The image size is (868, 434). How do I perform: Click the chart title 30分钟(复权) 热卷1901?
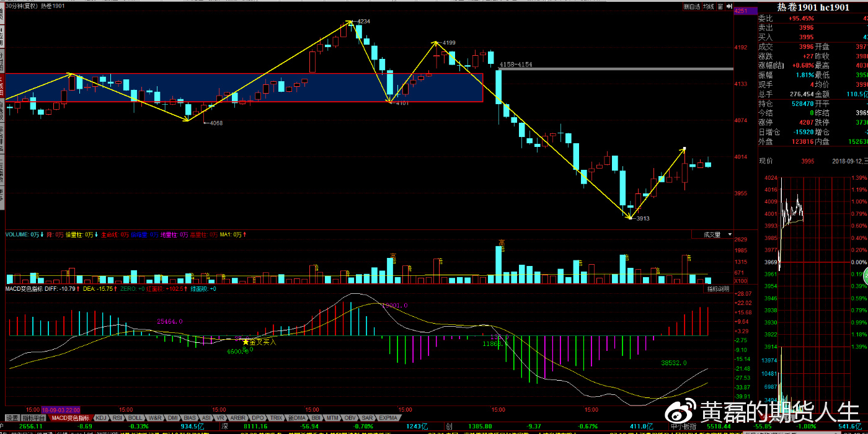click(x=35, y=6)
